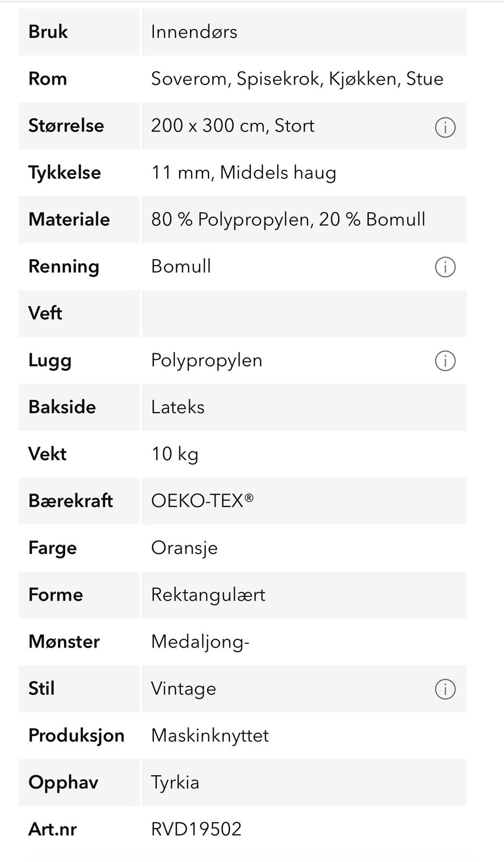The image size is (504, 862).
Task: Click the Medaljong- pattern value
Action: click(200, 641)
